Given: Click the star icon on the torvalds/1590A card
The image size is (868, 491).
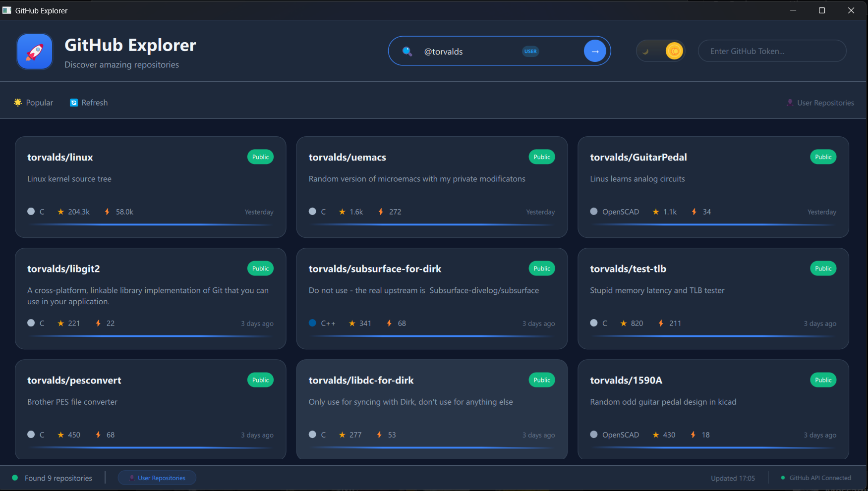Looking at the screenshot, I should point(656,435).
